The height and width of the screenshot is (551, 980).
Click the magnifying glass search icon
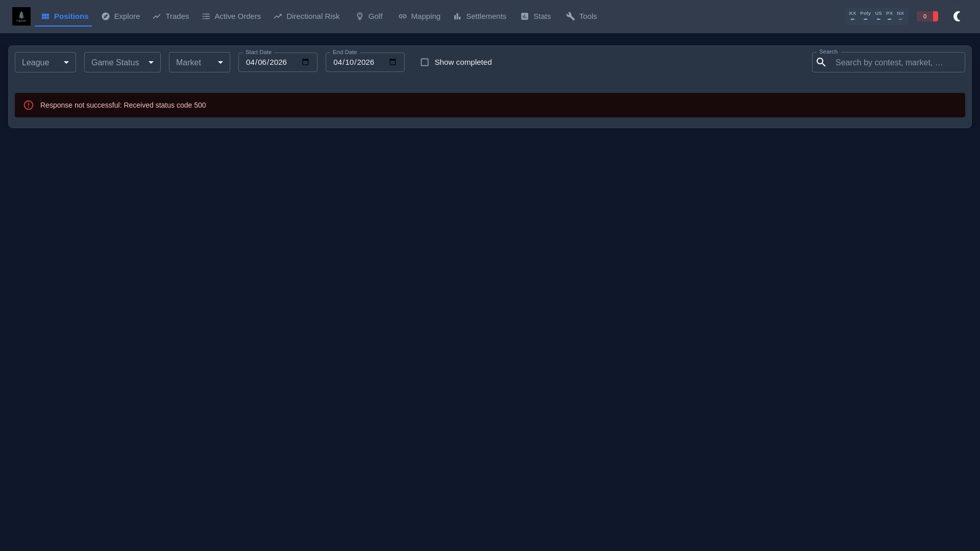coord(821,62)
